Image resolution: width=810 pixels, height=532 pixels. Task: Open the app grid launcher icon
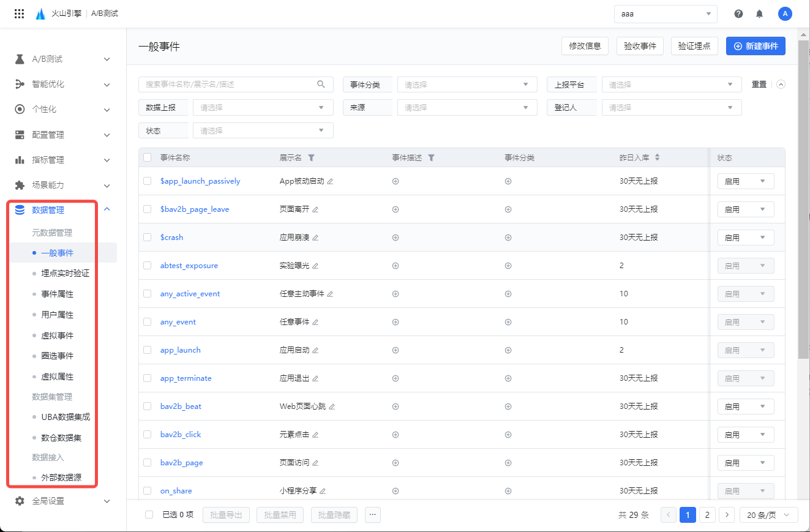(x=19, y=13)
